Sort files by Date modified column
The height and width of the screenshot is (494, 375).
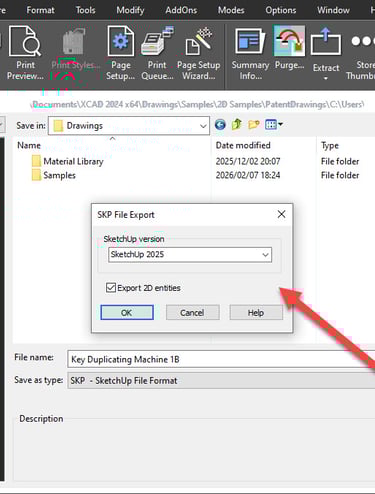point(263,145)
